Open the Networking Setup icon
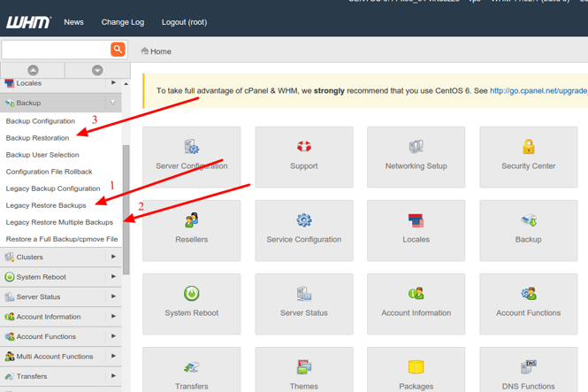This screenshot has width=588, height=392. tap(416, 146)
